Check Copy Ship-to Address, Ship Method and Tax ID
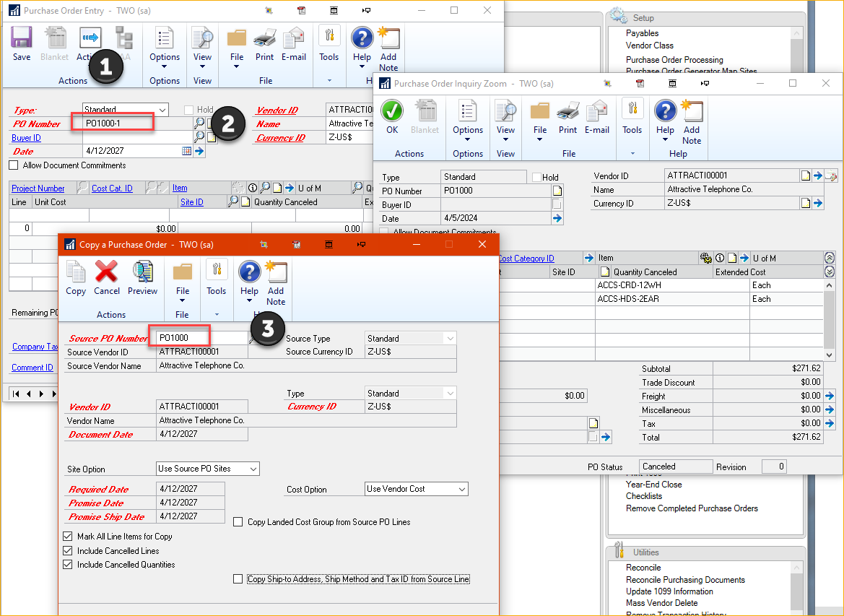The image size is (844, 616). coord(238,579)
